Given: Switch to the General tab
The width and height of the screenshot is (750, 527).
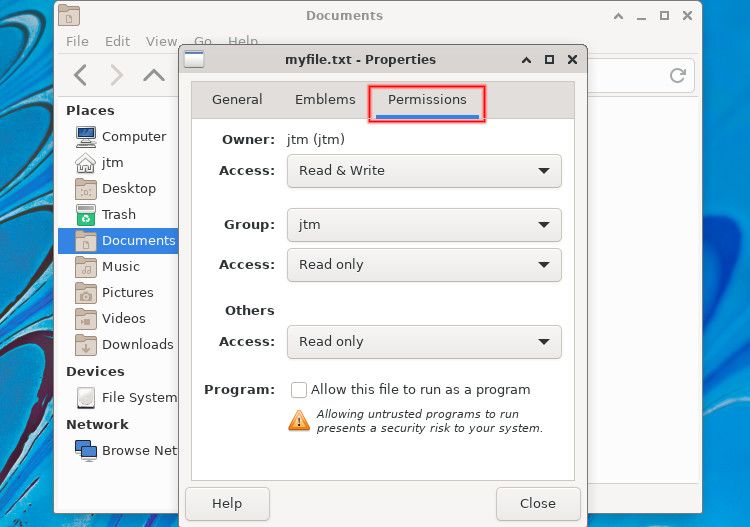Looking at the screenshot, I should click(x=237, y=99).
